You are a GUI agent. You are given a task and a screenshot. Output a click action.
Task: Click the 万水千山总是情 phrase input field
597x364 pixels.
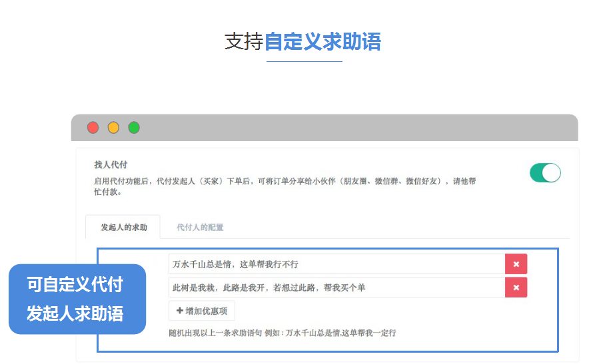[336, 264]
